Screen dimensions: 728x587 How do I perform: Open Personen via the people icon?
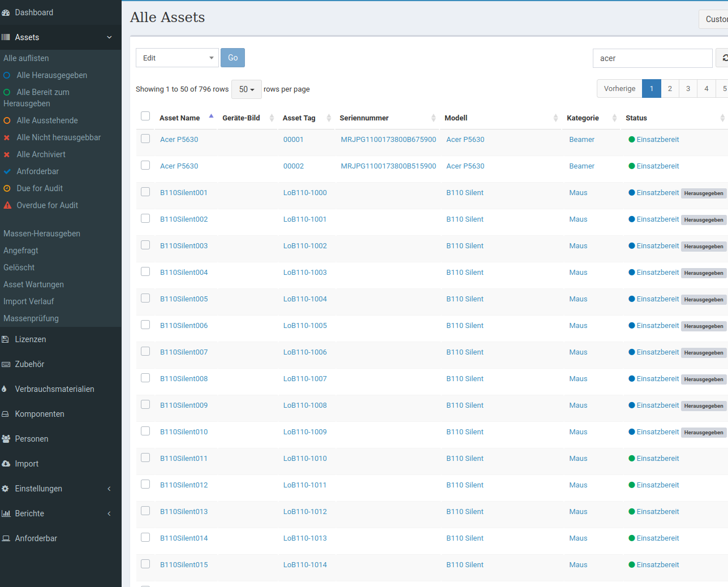(7, 438)
